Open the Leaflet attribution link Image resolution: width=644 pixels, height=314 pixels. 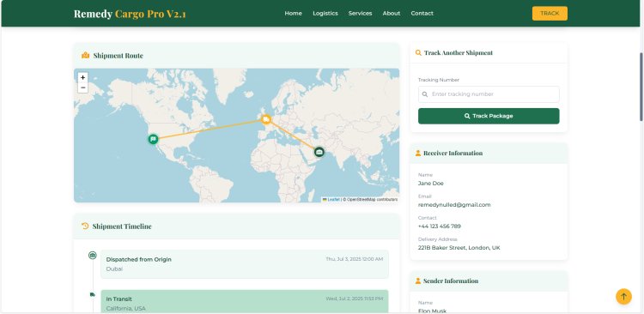pyautogui.click(x=333, y=200)
